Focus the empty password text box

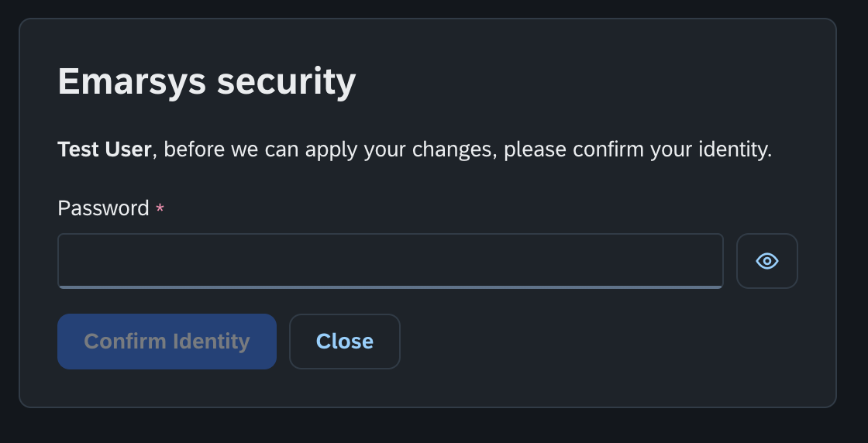coord(391,261)
